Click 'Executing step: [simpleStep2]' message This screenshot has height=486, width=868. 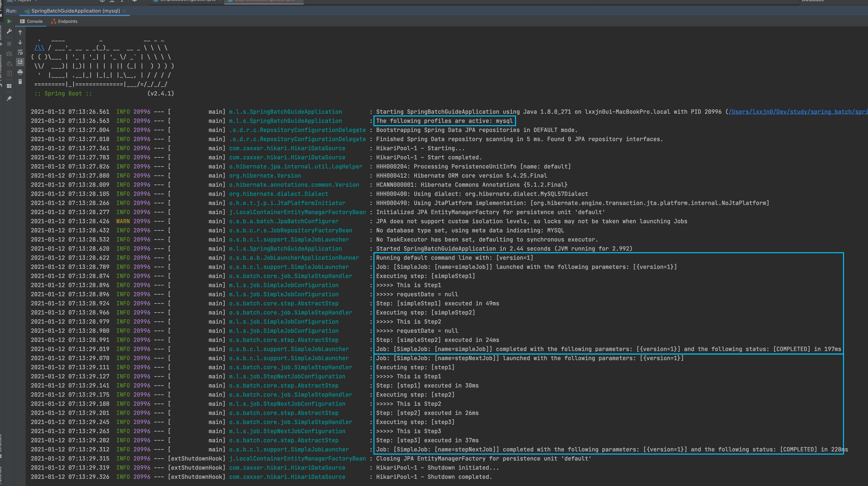point(426,313)
